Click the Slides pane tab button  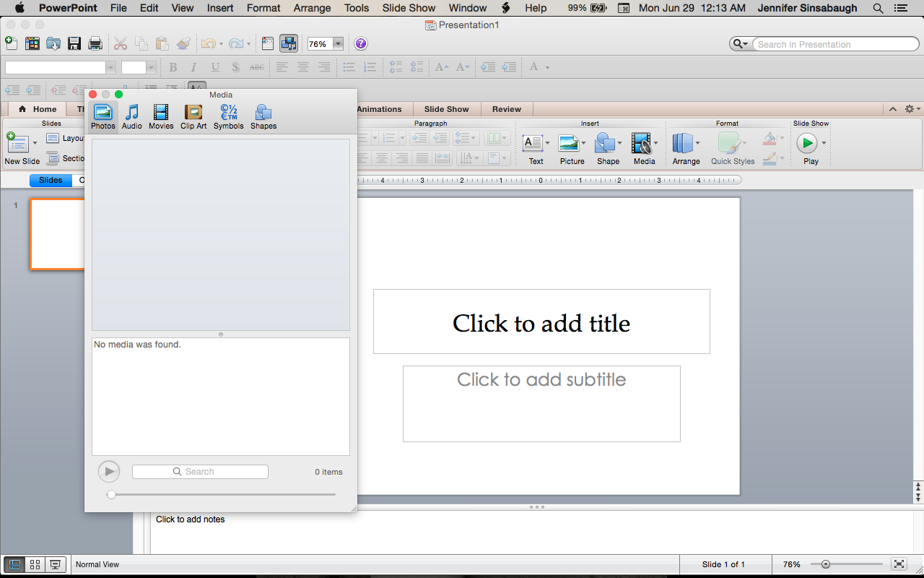pyautogui.click(x=51, y=180)
